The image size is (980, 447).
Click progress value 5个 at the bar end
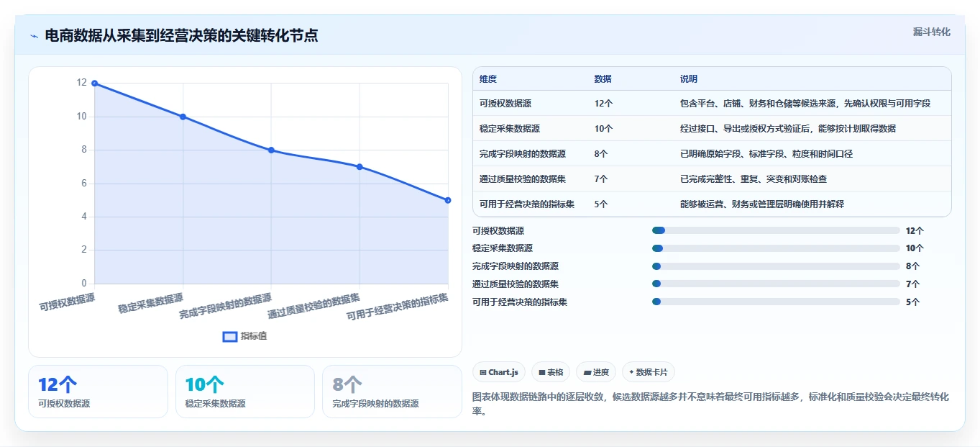click(912, 302)
